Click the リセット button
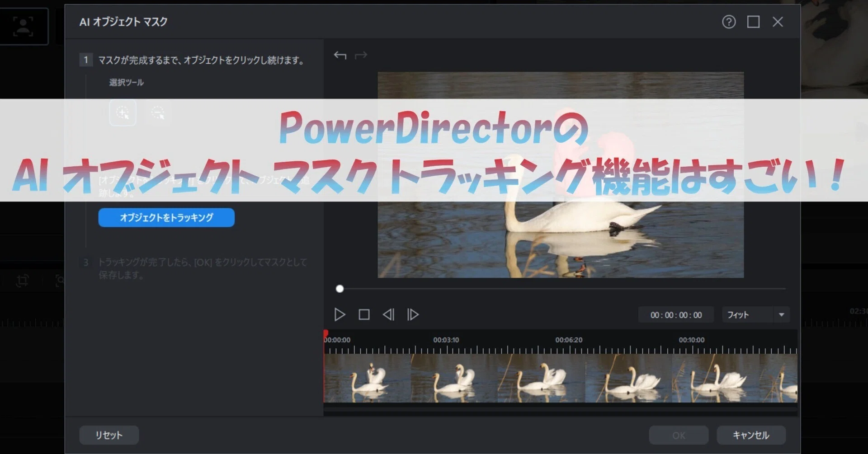This screenshot has height=454, width=868. click(x=109, y=435)
